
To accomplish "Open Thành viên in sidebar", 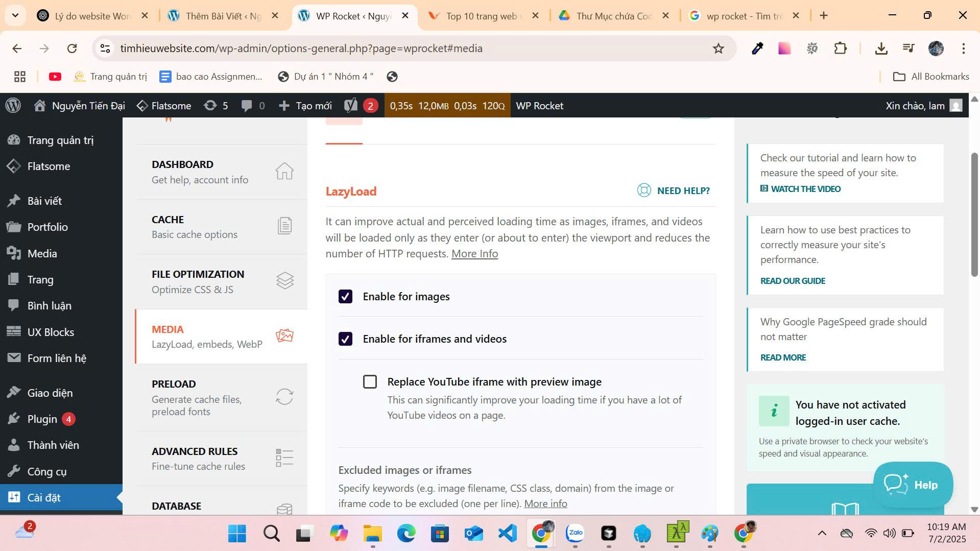I will click(53, 445).
